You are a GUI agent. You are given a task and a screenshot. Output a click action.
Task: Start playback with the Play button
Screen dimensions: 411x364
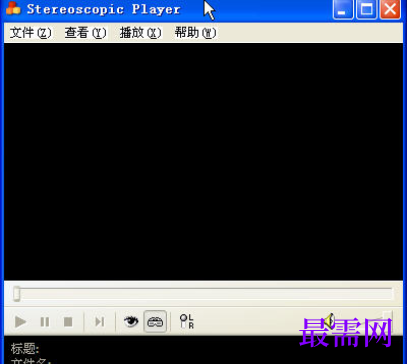point(20,322)
